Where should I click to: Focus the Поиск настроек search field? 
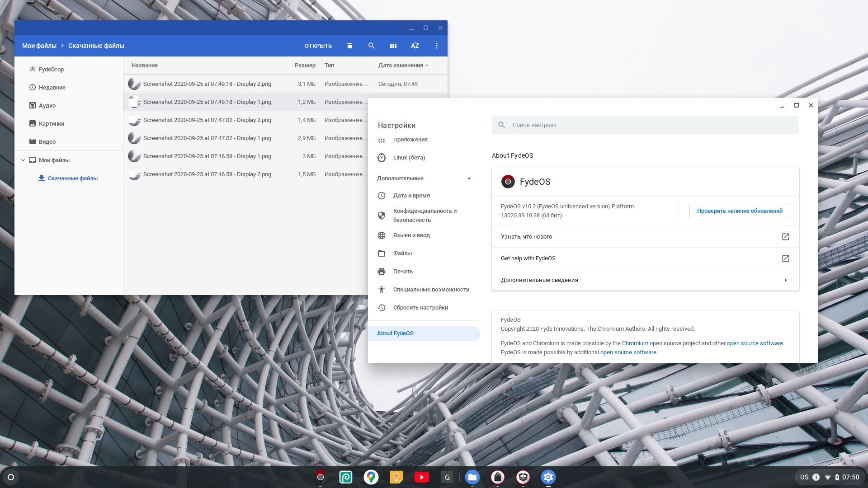(x=645, y=125)
